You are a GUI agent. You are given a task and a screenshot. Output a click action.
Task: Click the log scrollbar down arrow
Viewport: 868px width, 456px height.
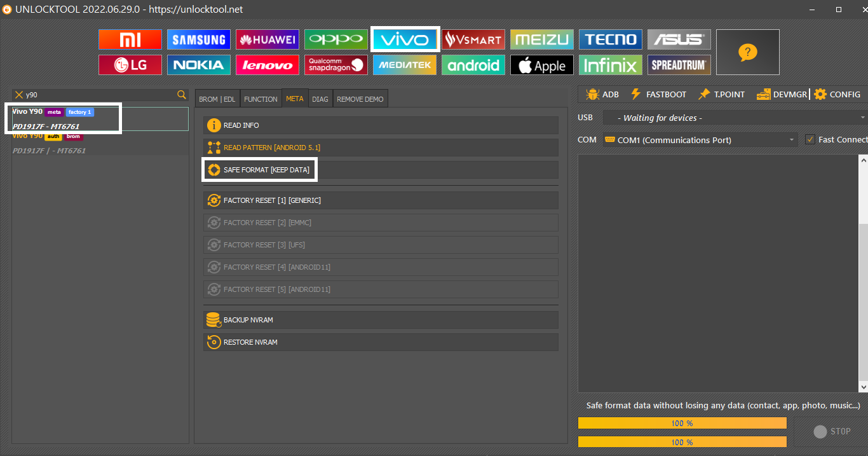click(863, 387)
